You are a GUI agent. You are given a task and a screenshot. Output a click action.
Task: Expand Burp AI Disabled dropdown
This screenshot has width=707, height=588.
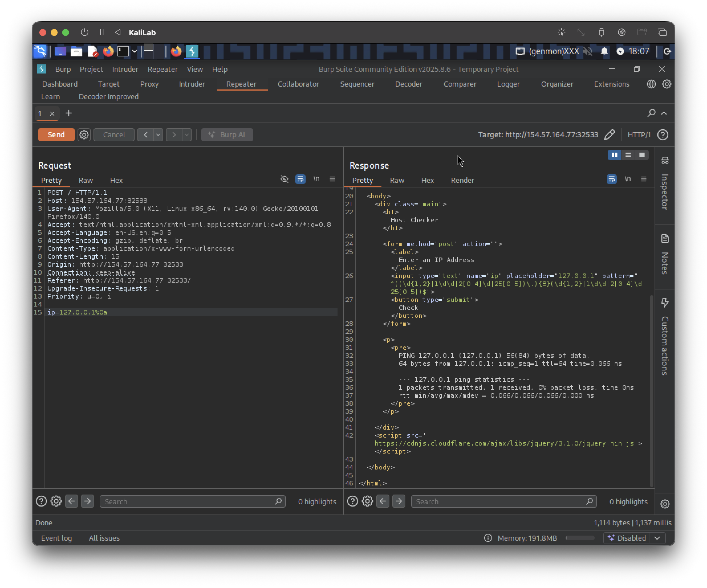pos(657,538)
